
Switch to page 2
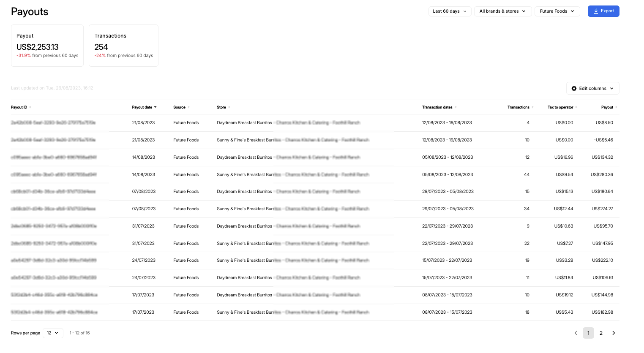click(601, 333)
